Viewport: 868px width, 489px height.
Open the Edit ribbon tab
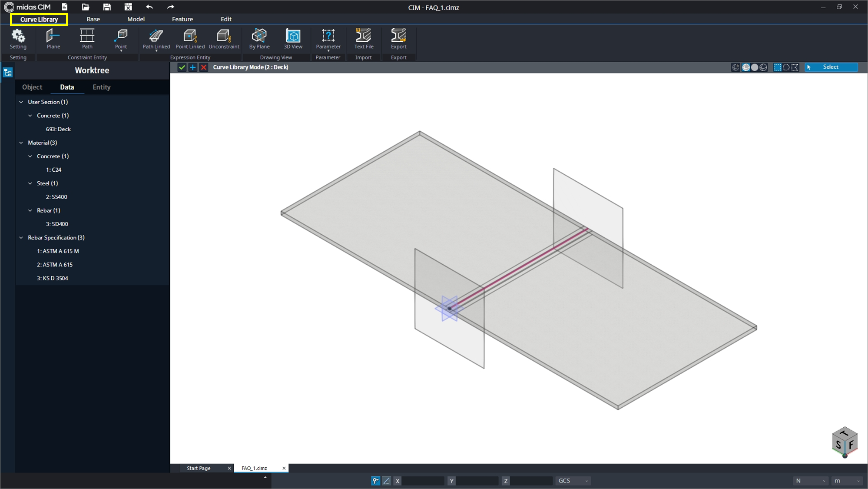tap(226, 19)
